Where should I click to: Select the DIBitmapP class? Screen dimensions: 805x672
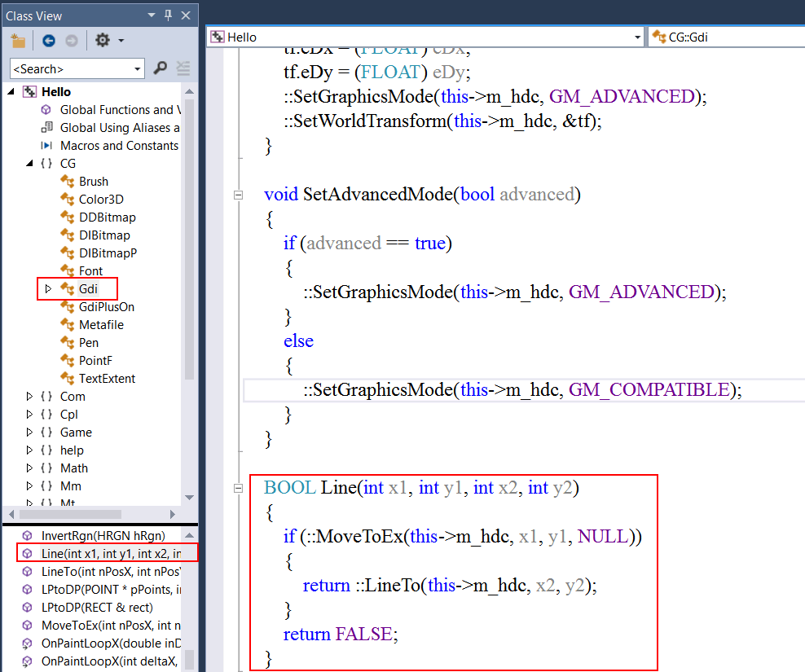[108, 253]
